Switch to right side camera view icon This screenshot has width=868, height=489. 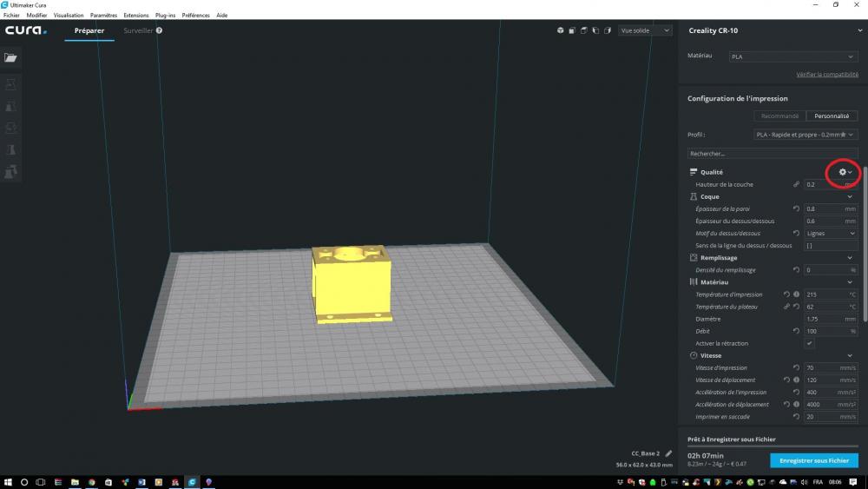click(x=608, y=30)
